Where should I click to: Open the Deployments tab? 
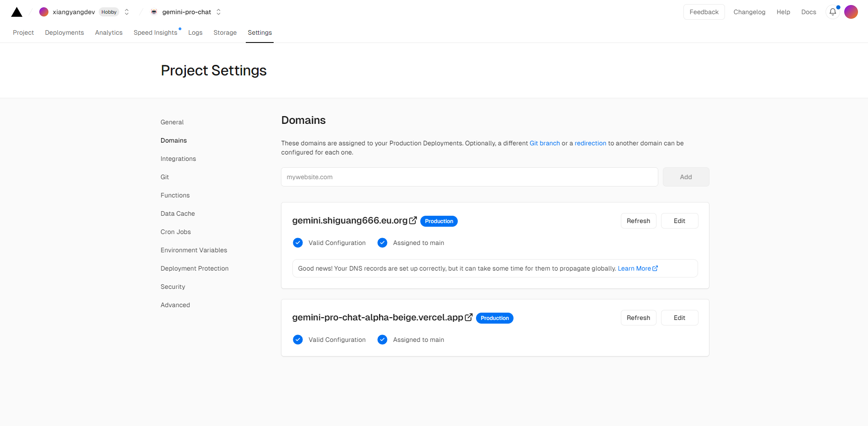[64, 32]
